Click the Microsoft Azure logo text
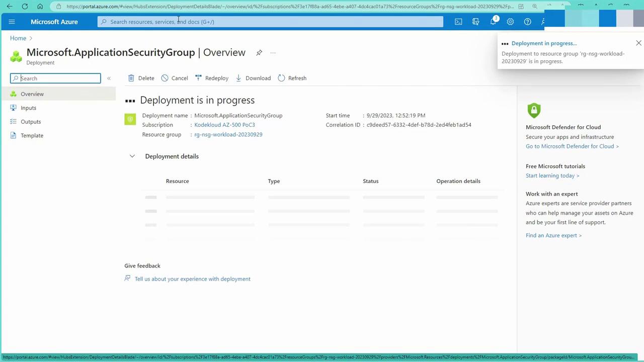This screenshot has width=644, height=362. click(x=54, y=22)
